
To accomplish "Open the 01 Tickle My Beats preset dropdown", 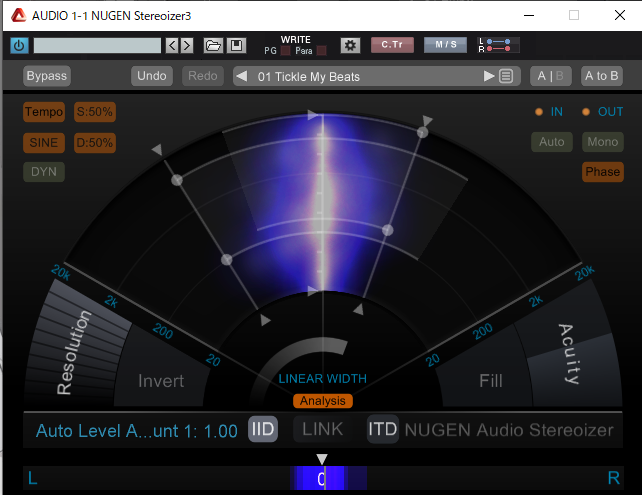I will (x=365, y=76).
